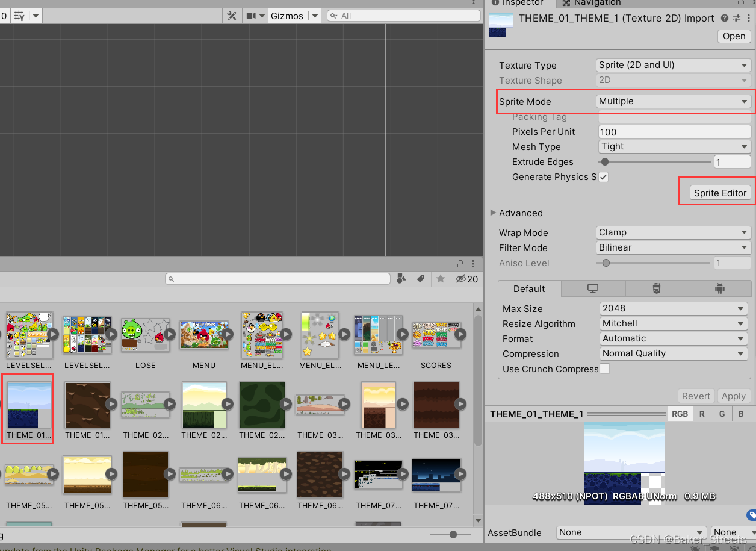Click the Extrude Edges value field
Image resolution: width=756 pixels, height=551 pixels.
point(732,161)
